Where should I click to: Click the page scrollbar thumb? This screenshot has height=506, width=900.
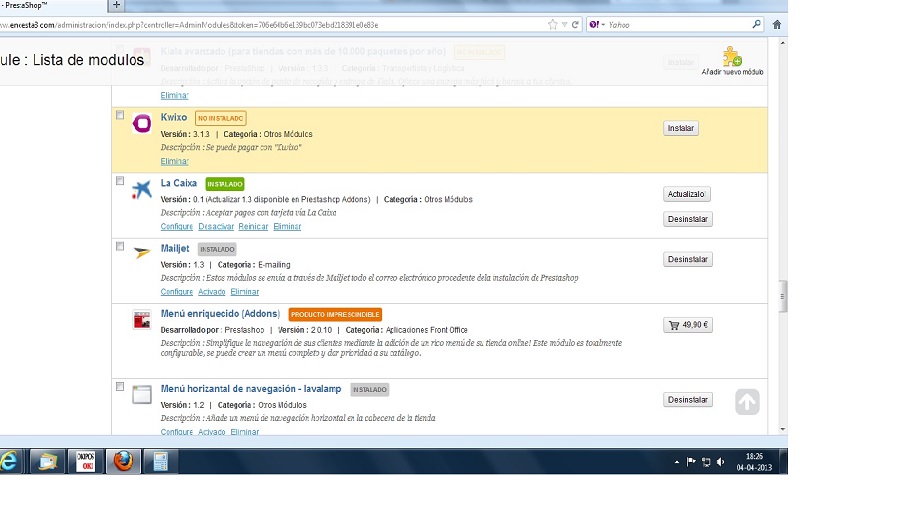click(782, 296)
